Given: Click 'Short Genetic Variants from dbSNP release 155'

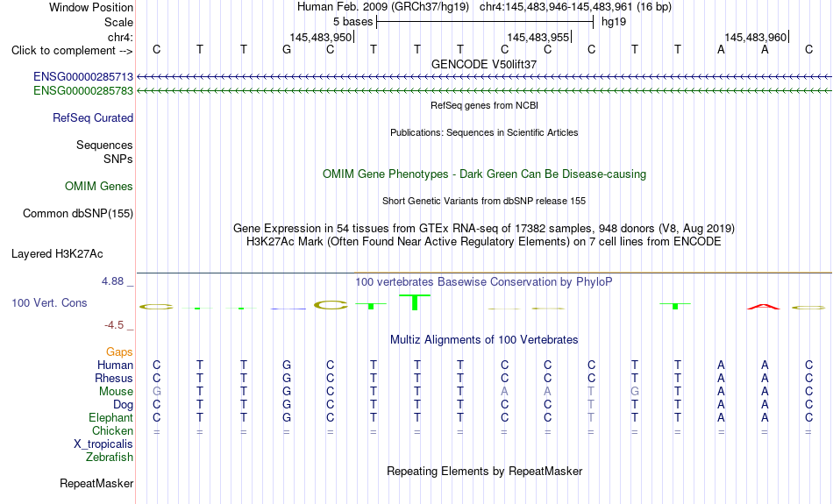Looking at the screenshot, I should coord(484,201).
